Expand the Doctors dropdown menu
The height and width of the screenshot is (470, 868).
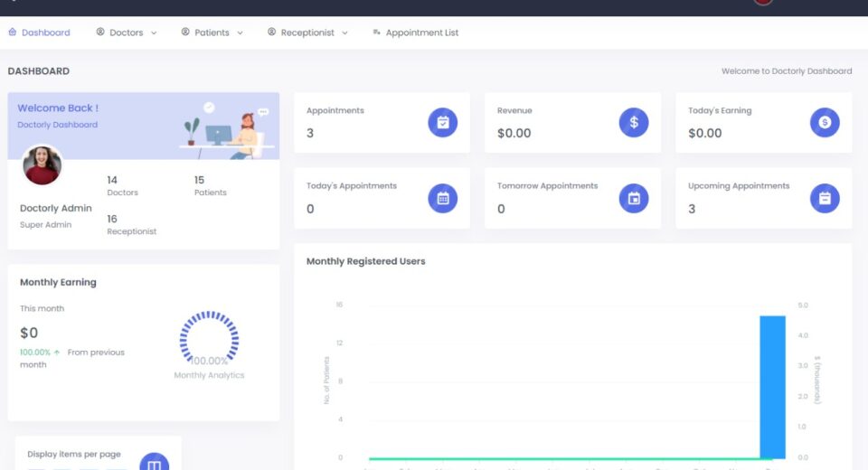click(x=127, y=33)
